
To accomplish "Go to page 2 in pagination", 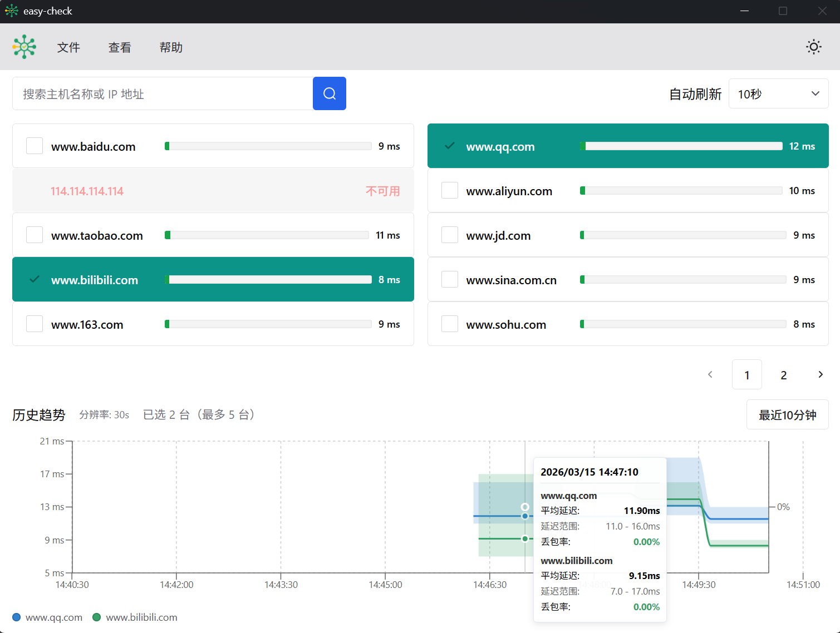I will pyautogui.click(x=784, y=374).
